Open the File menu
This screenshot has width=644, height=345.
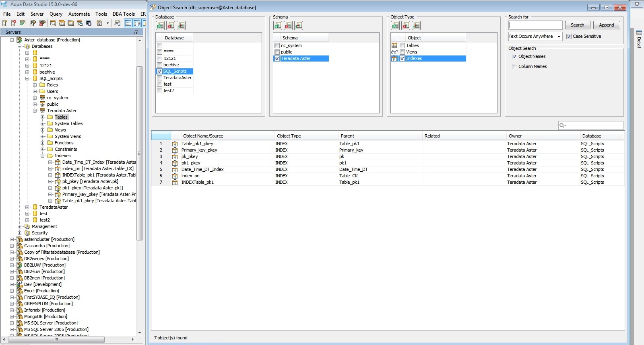(x=7, y=14)
